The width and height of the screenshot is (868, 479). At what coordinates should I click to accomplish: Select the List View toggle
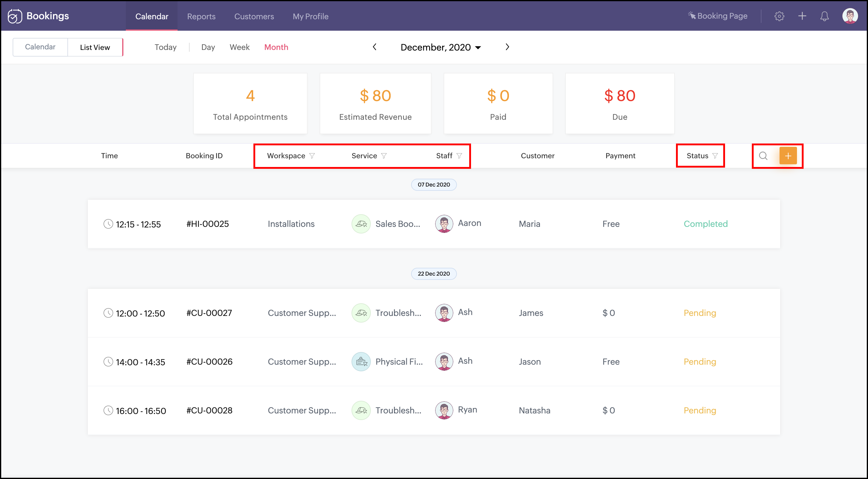point(95,48)
